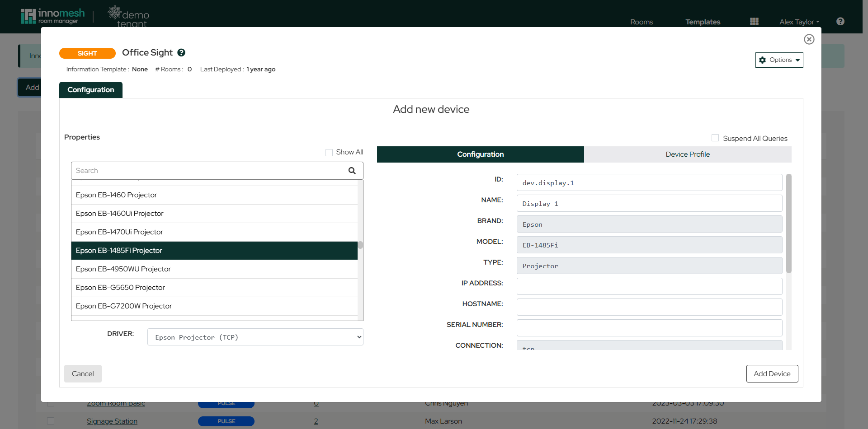The width and height of the screenshot is (868, 429).
Task: Open the DRIVER dropdown
Action: 255,337
